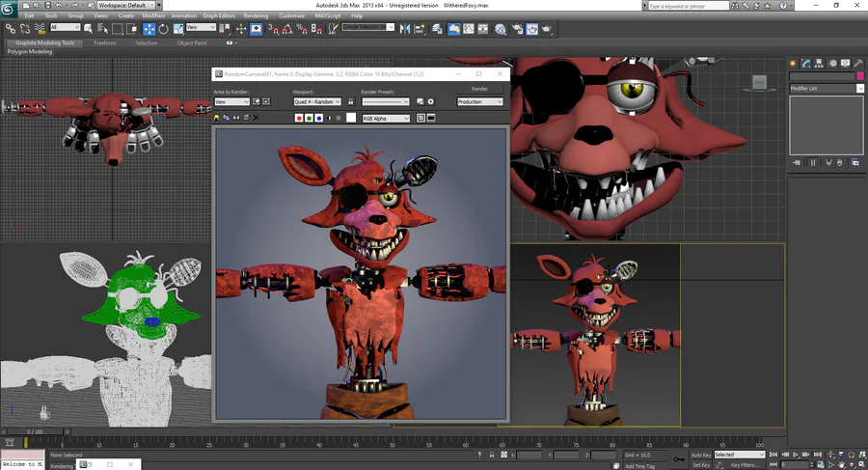868x470 pixels.
Task: Open the 3ds Max application menu logo
Action: [x=8, y=9]
